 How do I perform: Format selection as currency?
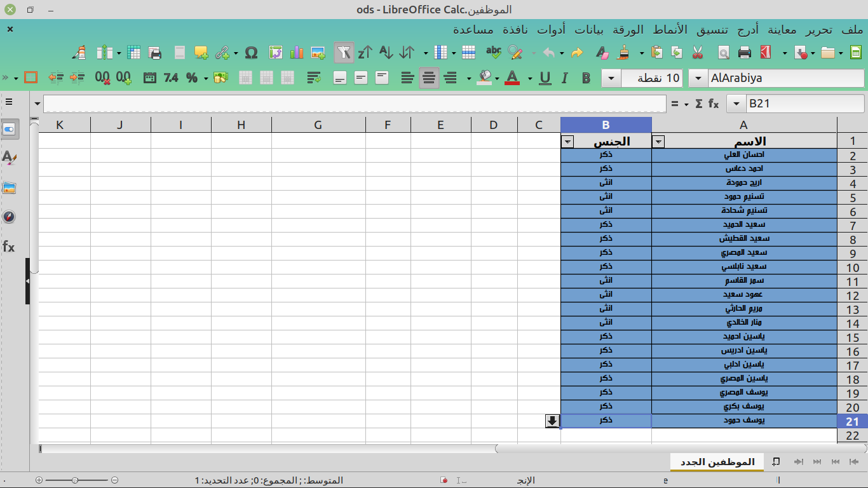pos(220,78)
